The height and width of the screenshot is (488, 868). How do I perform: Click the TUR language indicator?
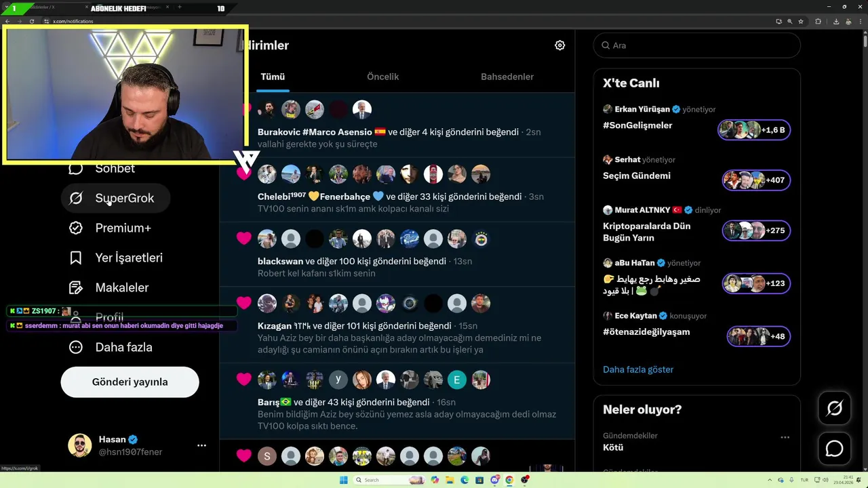[x=804, y=480]
